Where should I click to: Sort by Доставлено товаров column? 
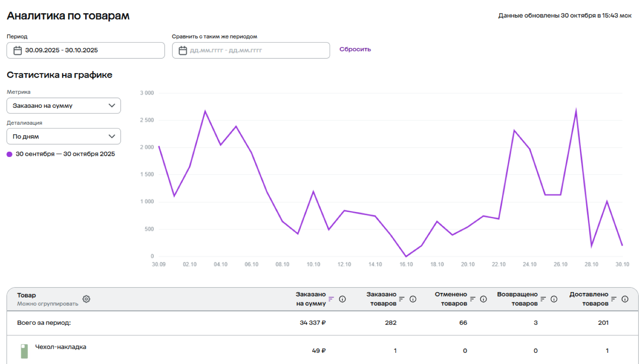point(614,299)
